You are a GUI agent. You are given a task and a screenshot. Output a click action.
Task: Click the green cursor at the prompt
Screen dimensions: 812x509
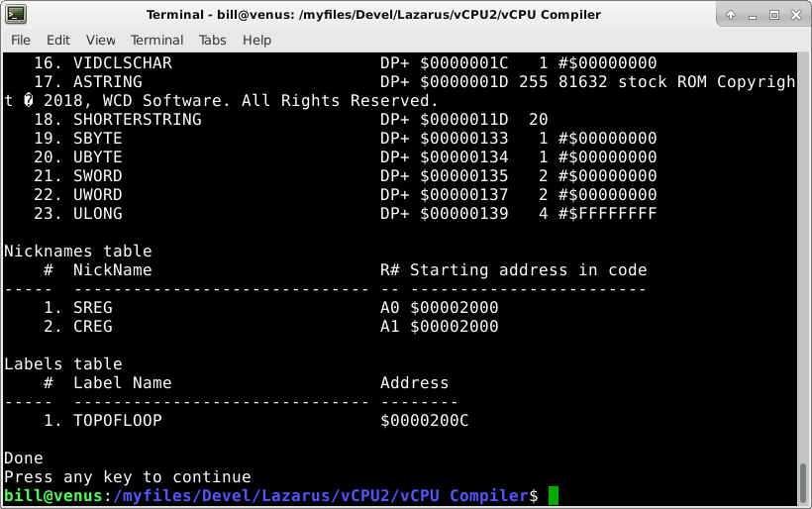554,495
